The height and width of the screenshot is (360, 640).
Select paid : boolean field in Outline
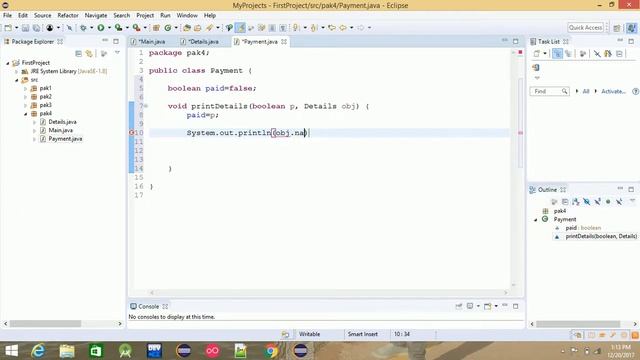point(583,228)
